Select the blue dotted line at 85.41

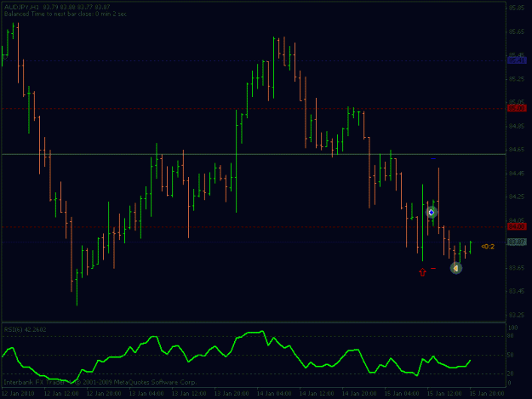[x=254, y=61]
